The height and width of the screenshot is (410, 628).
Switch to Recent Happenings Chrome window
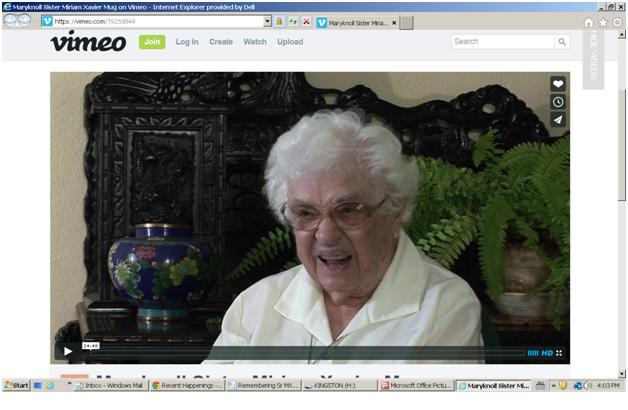187,386
